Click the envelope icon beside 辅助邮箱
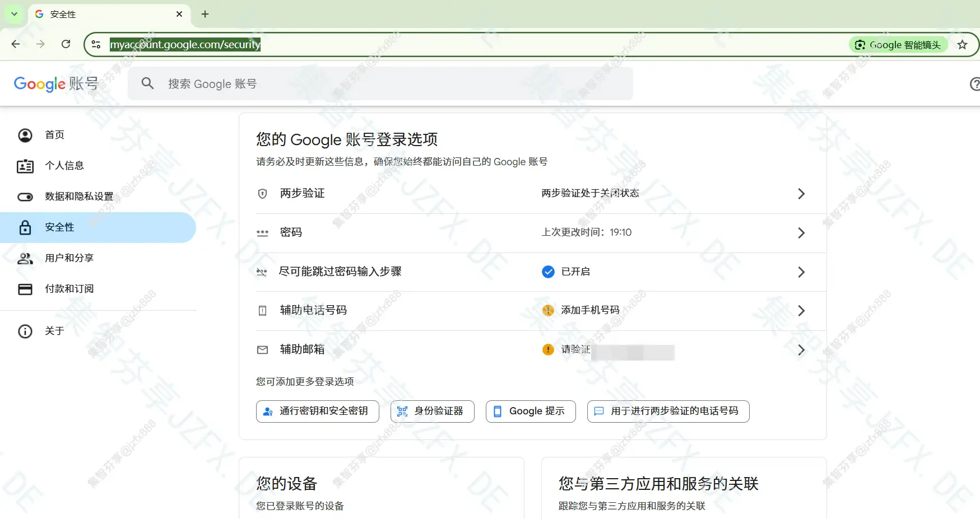 pos(262,350)
